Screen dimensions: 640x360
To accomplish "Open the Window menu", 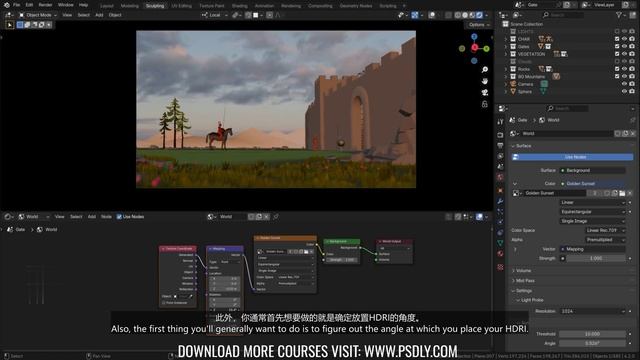I will pos(65,5).
